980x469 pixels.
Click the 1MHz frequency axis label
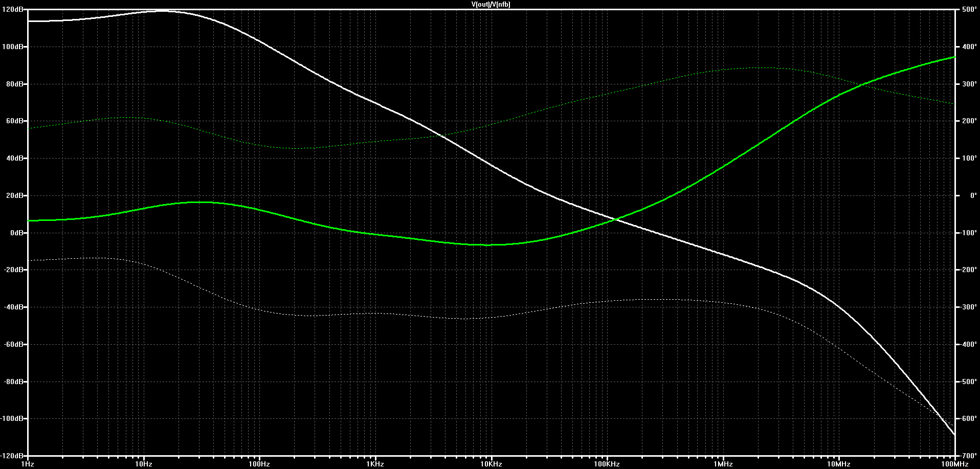point(723,464)
